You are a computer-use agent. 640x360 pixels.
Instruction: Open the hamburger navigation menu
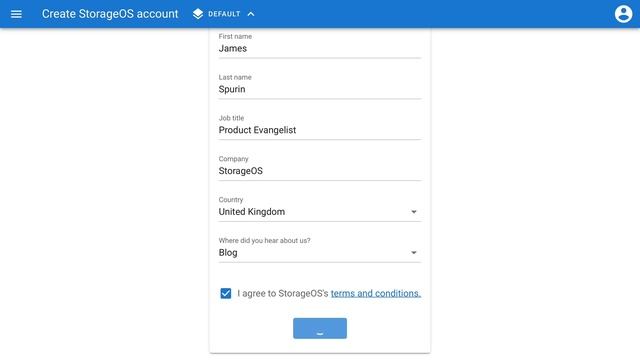[x=16, y=14]
